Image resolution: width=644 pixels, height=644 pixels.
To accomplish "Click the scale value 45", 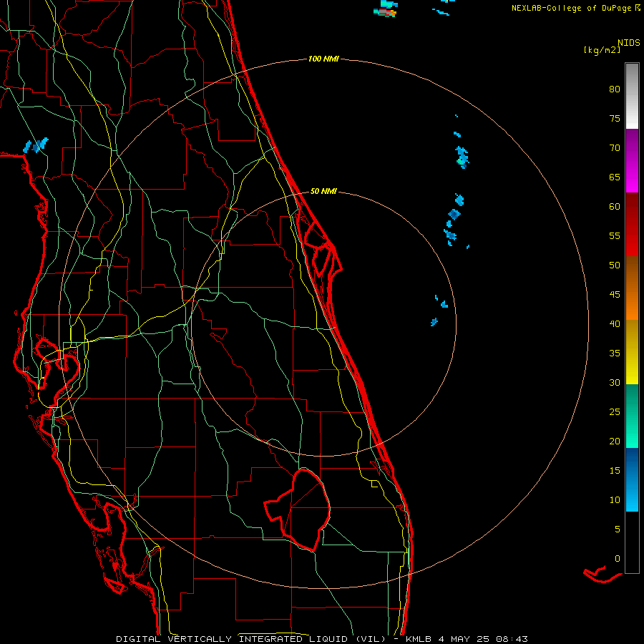I will (x=615, y=295).
